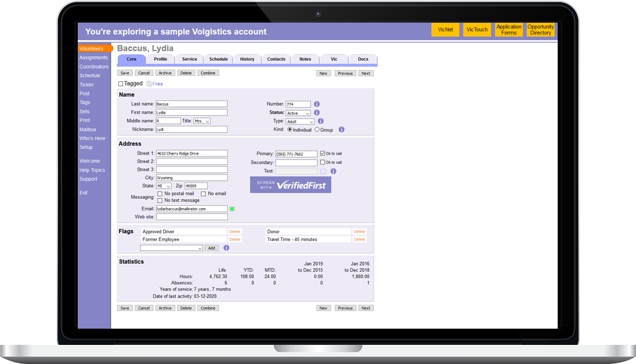Screen dimensions: 636x364
Task: Click the VicNet button in header
Action: coord(445,30)
